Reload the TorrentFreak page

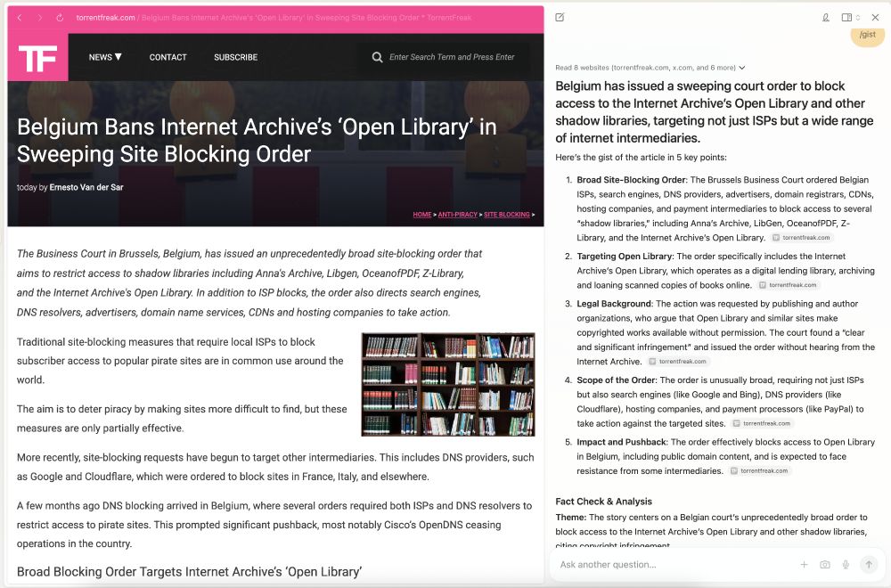pos(60,18)
